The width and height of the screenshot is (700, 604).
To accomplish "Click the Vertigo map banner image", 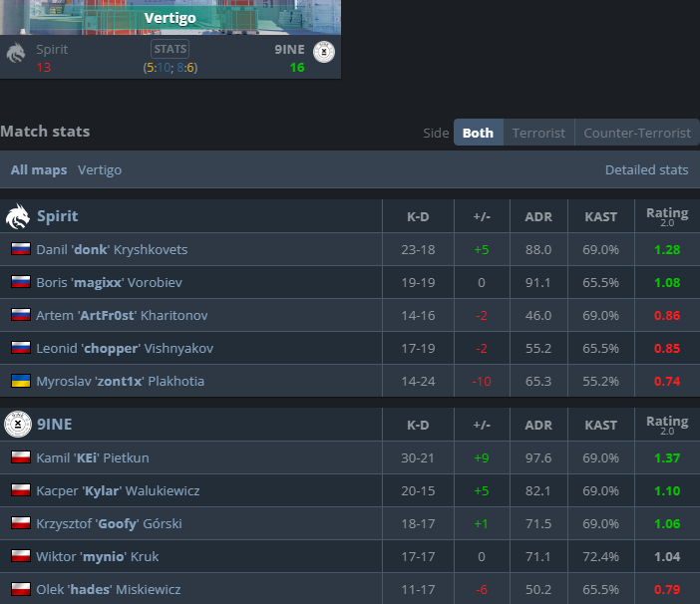I will [x=171, y=17].
